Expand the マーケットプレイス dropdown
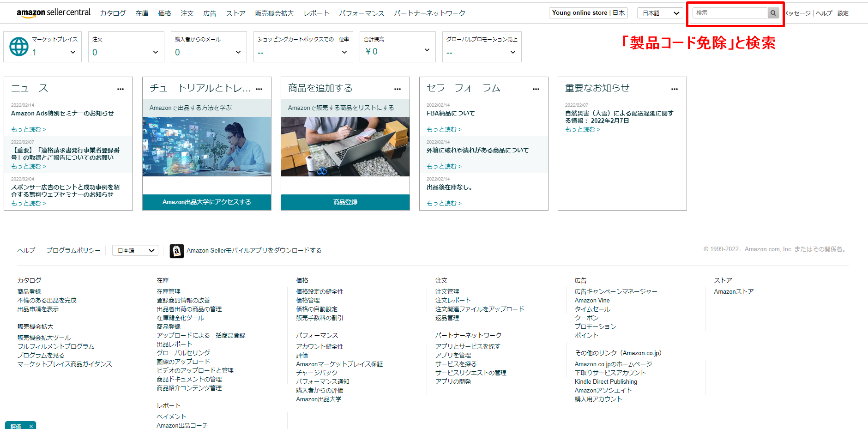 click(73, 52)
